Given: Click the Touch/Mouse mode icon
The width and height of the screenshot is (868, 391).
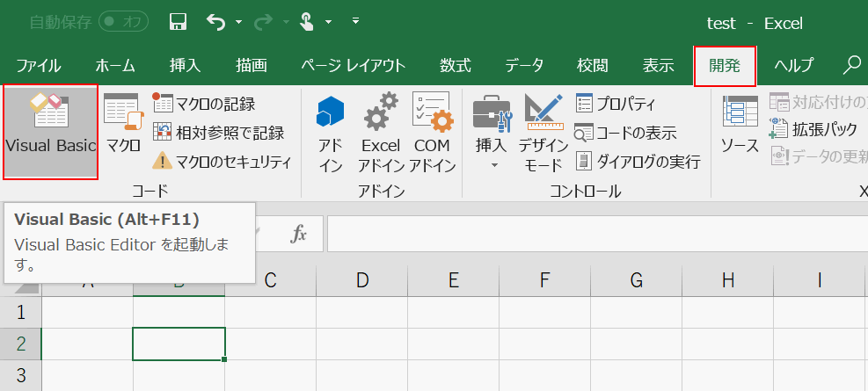Looking at the screenshot, I should point(306,22).
